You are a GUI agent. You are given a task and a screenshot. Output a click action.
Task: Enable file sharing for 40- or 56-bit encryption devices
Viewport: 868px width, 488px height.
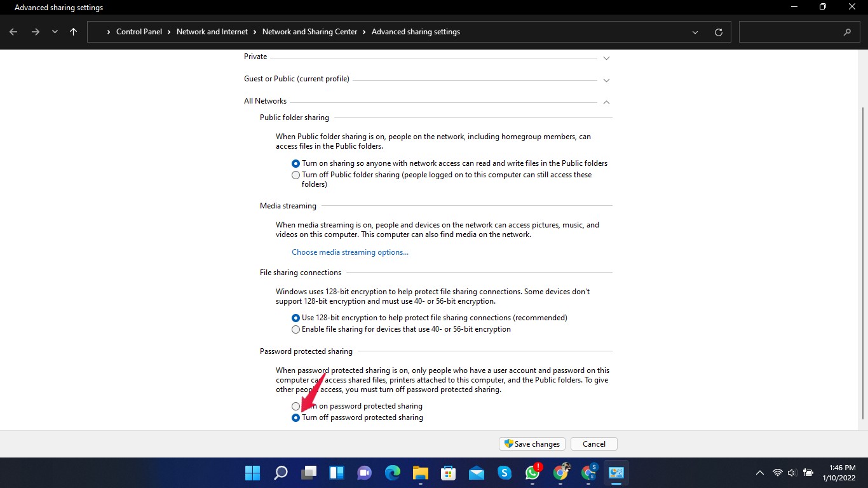pos(295,329)
